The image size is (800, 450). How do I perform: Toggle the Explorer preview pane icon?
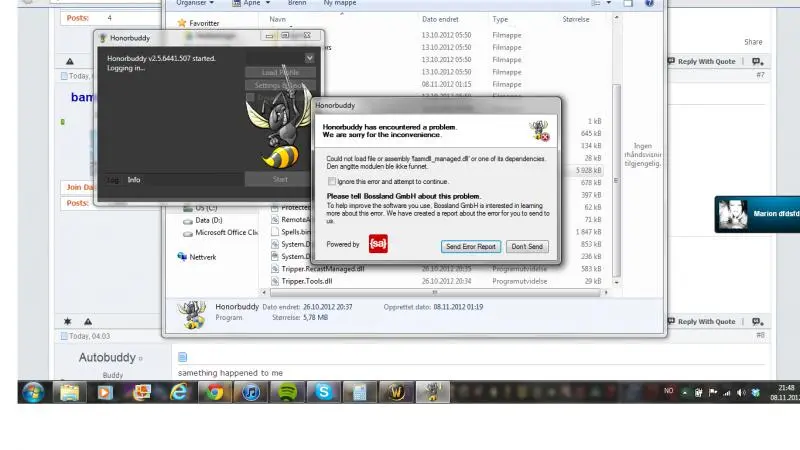(628, 3)
